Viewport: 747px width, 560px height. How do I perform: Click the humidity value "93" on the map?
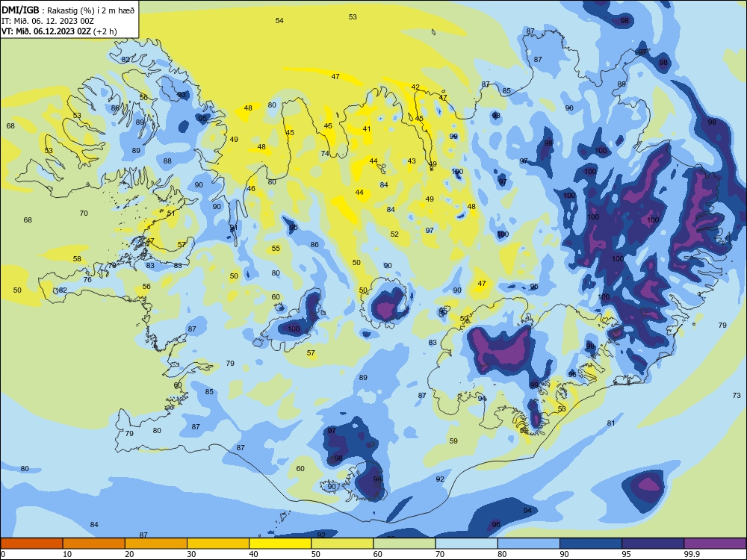[182, 95]
